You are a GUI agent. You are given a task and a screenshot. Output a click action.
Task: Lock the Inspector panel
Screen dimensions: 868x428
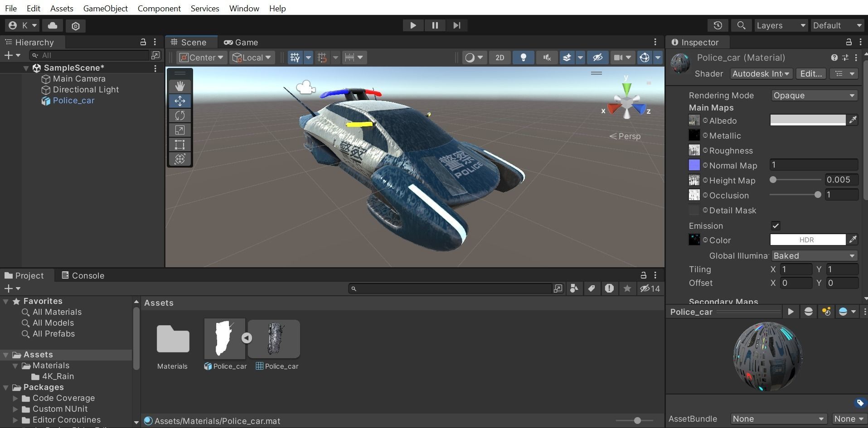(x=849, y=42)
